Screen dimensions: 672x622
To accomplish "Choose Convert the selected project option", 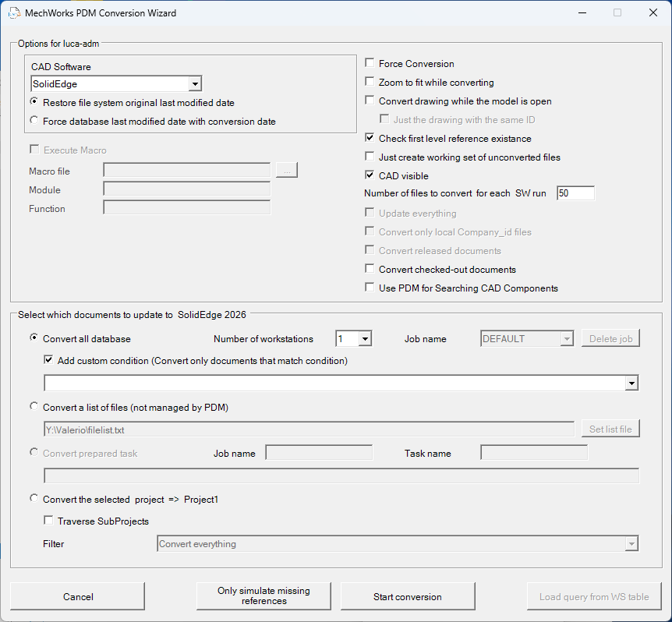I will point(34,499).
